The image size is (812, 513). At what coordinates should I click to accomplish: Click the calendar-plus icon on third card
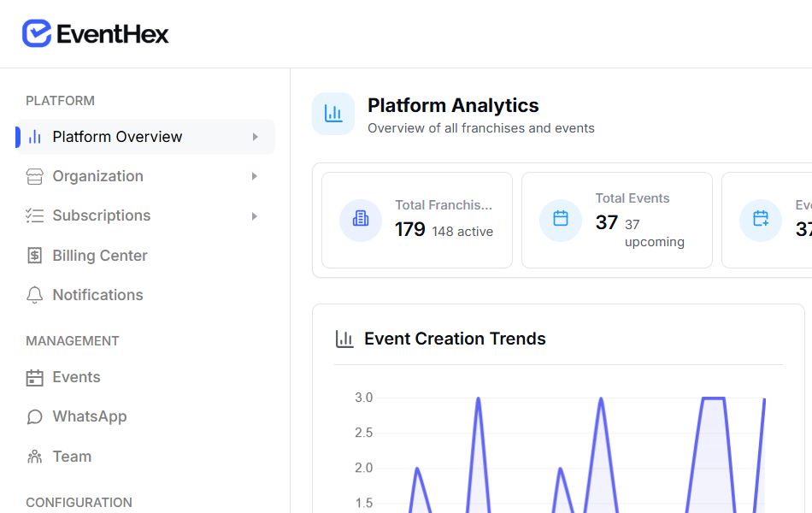coord(760,220)
